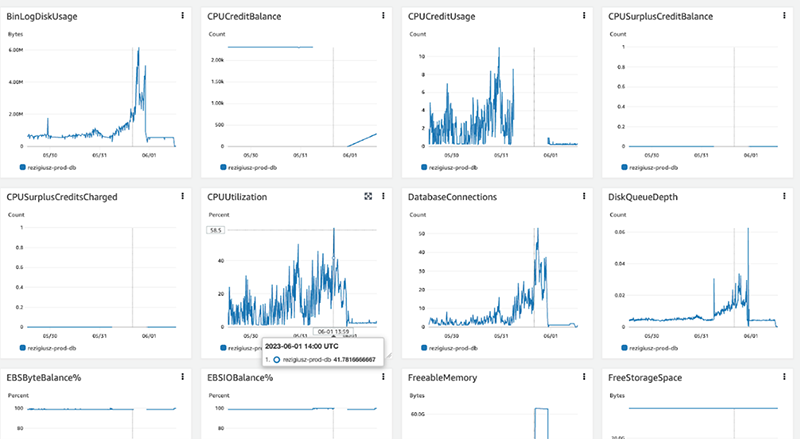Screen dimensions: 800x439
Task: Open the EBSIOBalance% widget options menu
Action: point(383,377)
